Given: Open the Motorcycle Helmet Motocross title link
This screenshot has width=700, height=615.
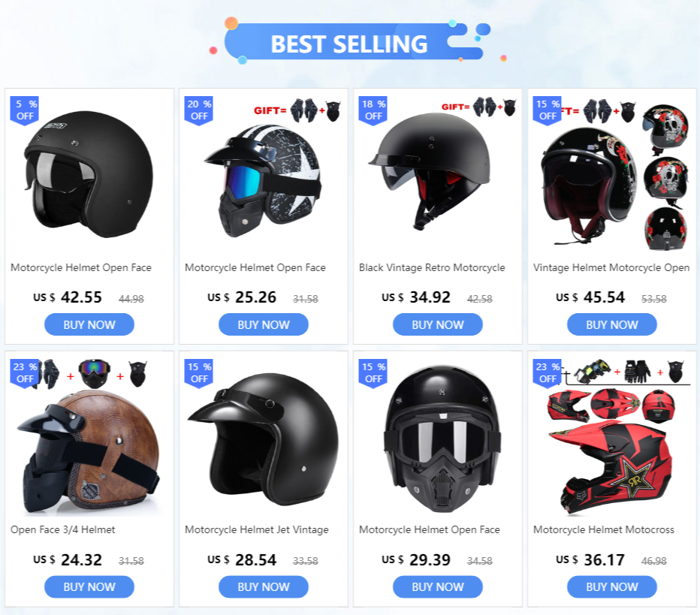Looking at the screenshot, I should click(x=604, y=529).
